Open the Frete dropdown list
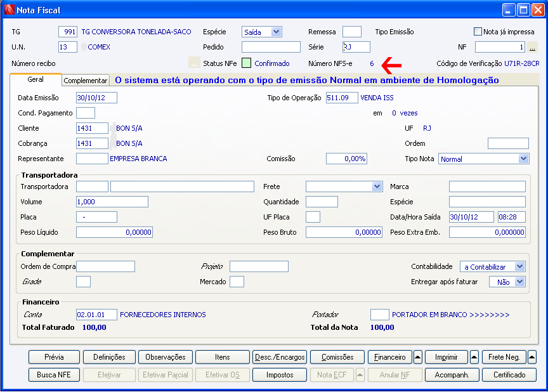The width and height of the screenshot is (548, 392). [377, 186]
